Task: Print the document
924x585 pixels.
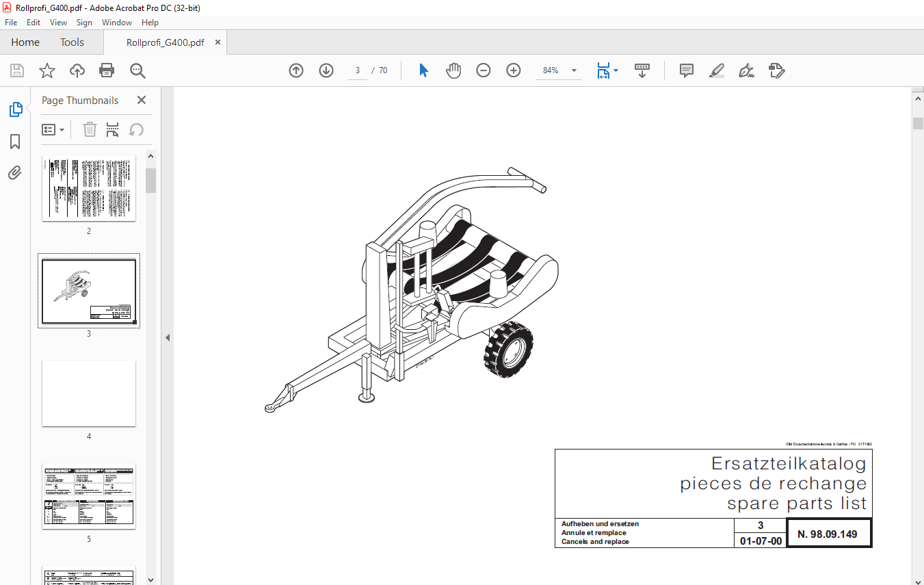Action: 107,70
